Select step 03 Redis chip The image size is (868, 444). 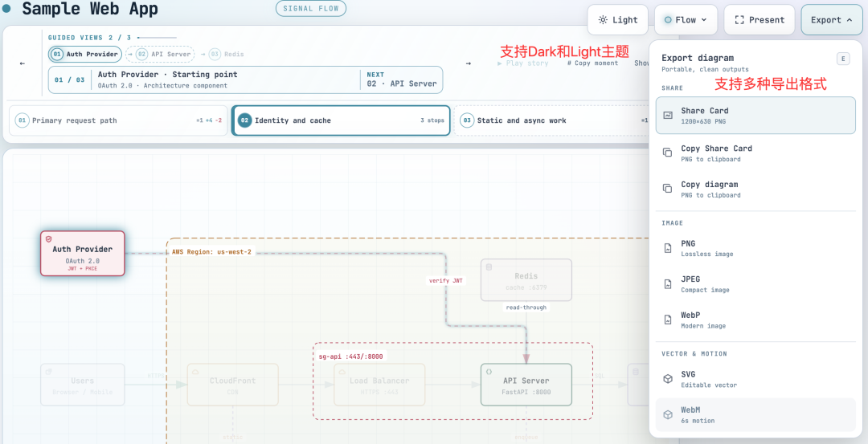pos(227,54)
